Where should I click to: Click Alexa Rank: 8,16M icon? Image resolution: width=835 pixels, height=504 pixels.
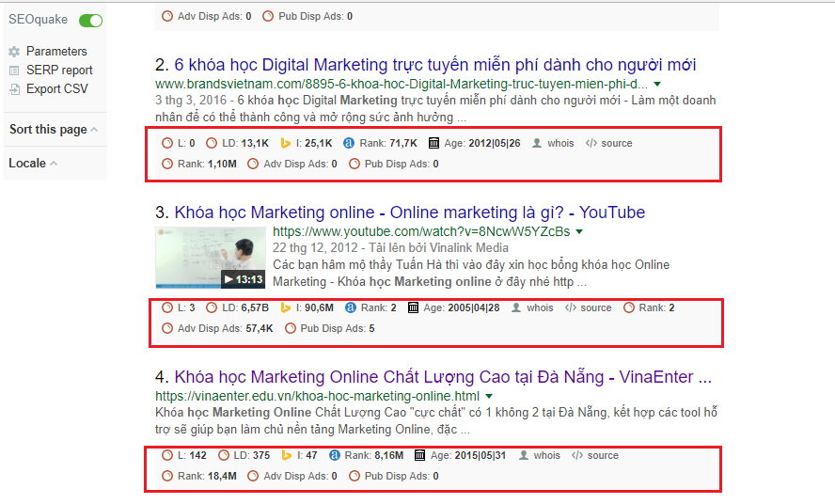coord(334,455)
